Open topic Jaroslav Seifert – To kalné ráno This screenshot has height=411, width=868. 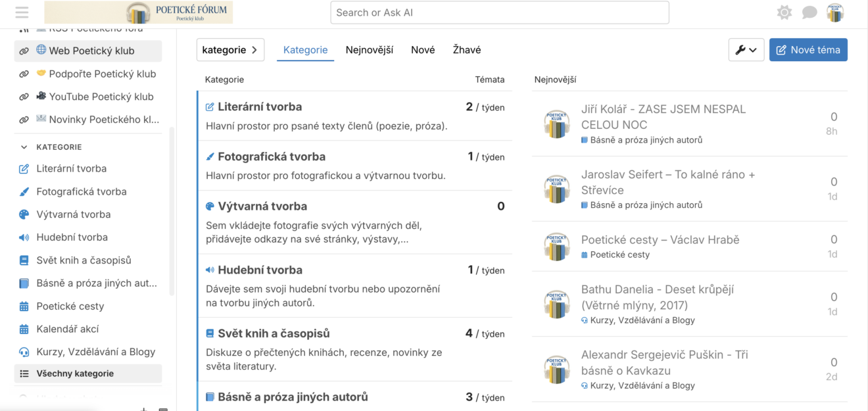[668, 182]
